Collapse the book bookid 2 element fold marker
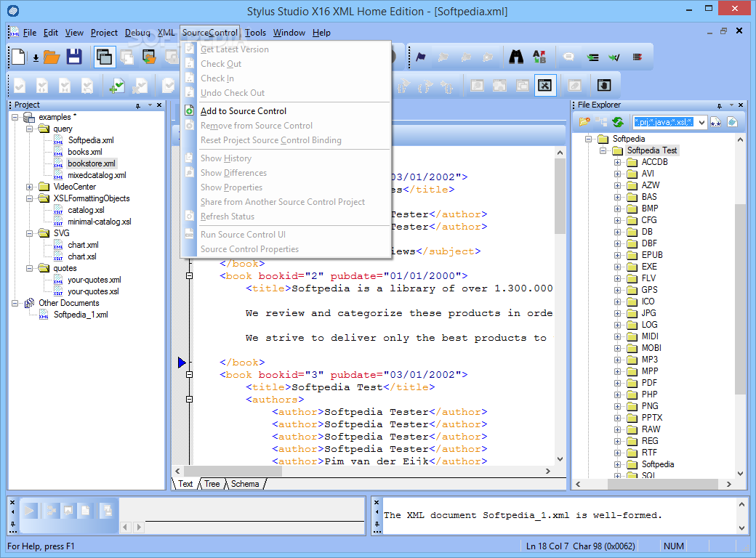The height and width of the screenshot is (558, 756). point(189,276)
